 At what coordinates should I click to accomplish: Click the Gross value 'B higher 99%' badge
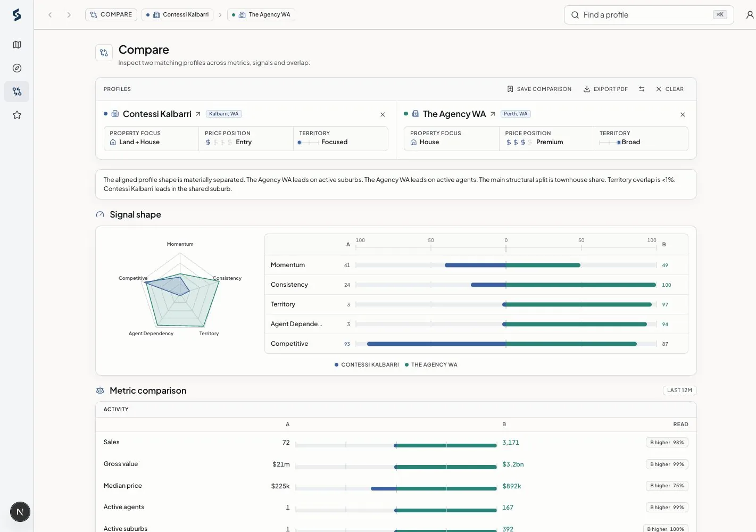(667, 464)
